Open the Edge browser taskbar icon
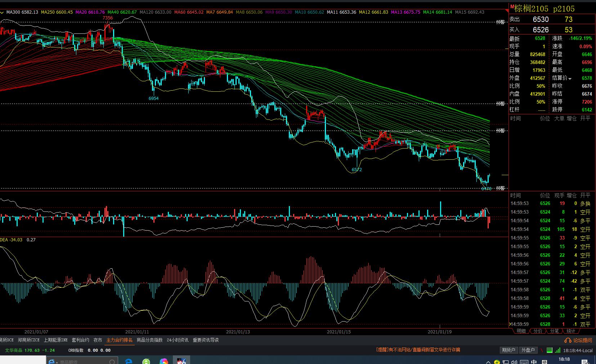Image resolution: width=596 pixels, height=364 pixels. [129, 361]
